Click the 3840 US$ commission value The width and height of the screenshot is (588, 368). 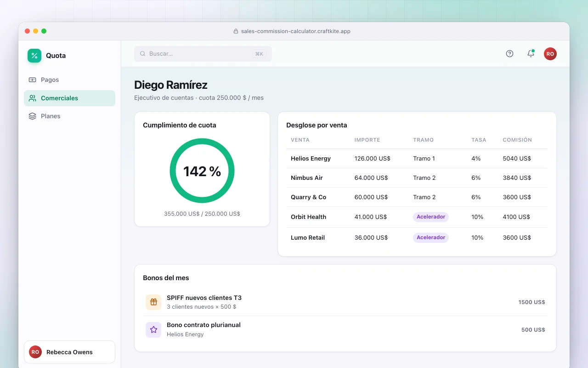517,178
